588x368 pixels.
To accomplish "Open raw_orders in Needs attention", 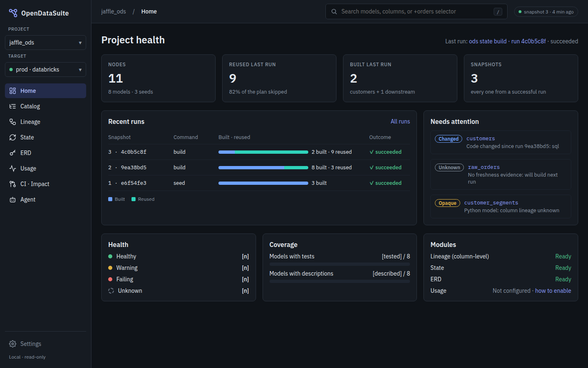I will [483, 167].
